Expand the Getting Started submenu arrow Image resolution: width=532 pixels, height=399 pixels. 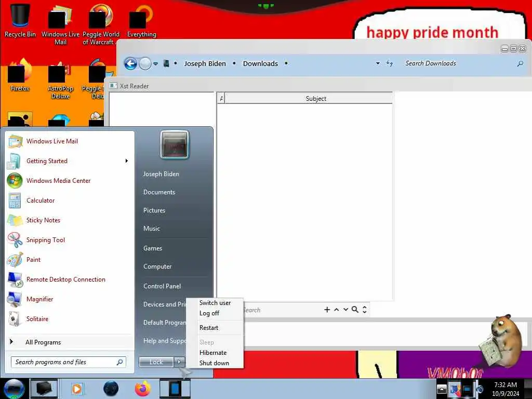click(x=127, y=161)
